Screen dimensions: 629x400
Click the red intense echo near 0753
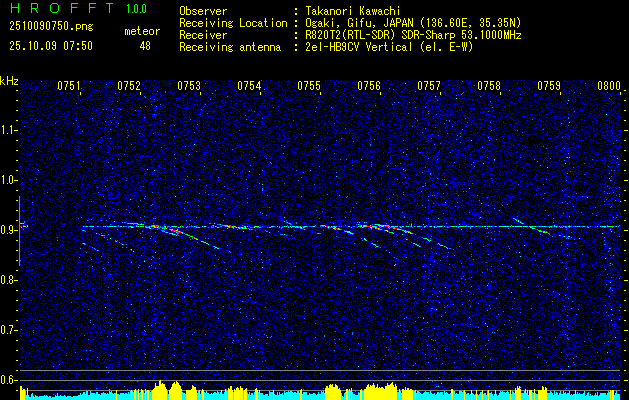pyautogui.click(x=175, y=231)
